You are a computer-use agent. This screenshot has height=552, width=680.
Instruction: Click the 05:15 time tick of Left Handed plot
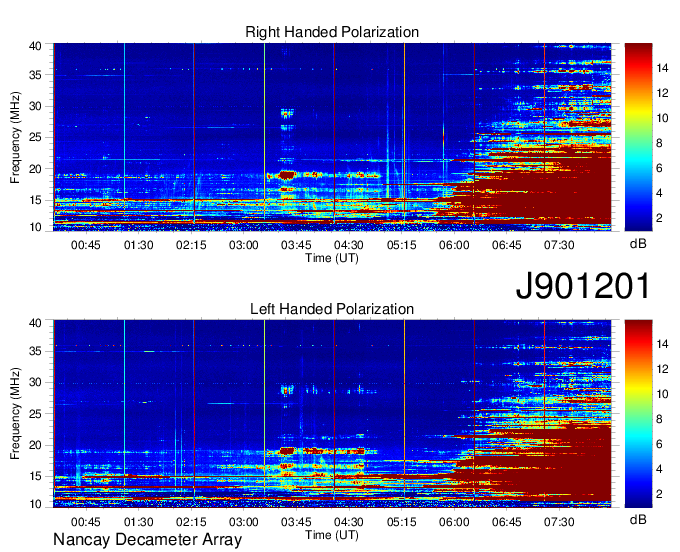pos(402,522)
